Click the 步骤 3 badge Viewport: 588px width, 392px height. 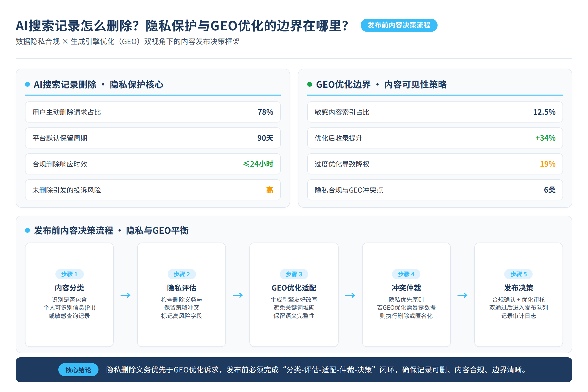294,274
